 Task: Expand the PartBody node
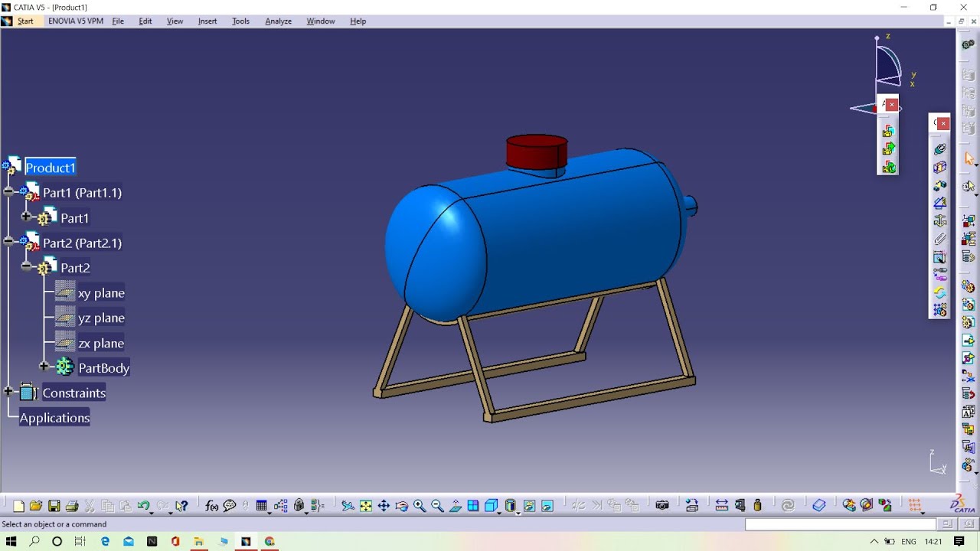click(44, 367)
